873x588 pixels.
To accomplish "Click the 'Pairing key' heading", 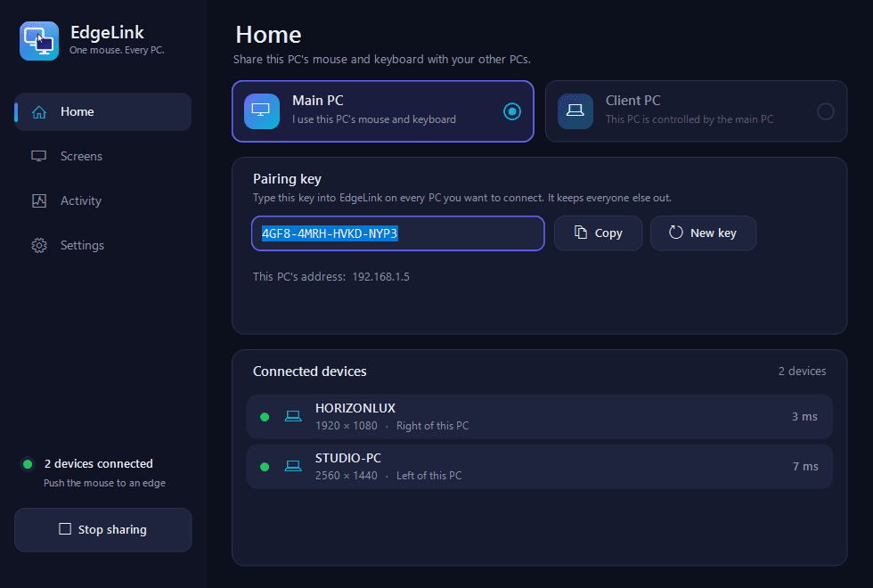I will [x=287, y=179].
